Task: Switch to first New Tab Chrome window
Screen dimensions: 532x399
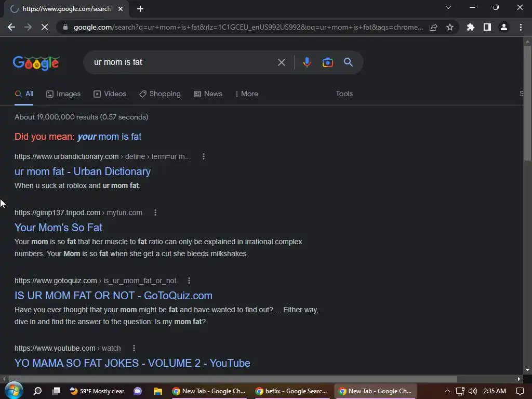Action: (x=209, y=391)
